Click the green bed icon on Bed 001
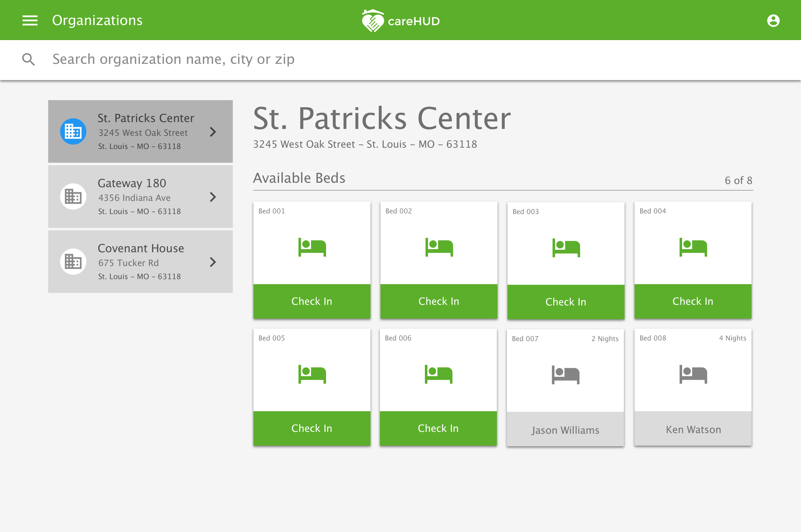801x532 pixels. click(312, 247)
